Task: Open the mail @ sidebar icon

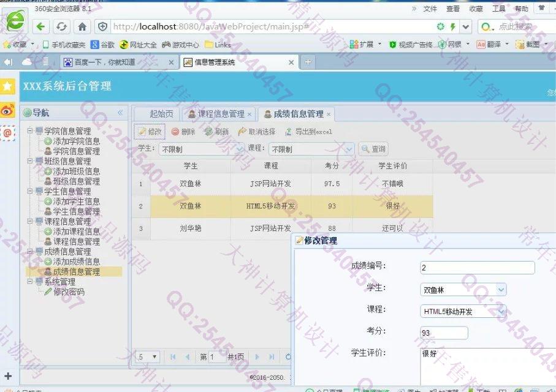Action: pyautogui.click(x=7, y=134)
